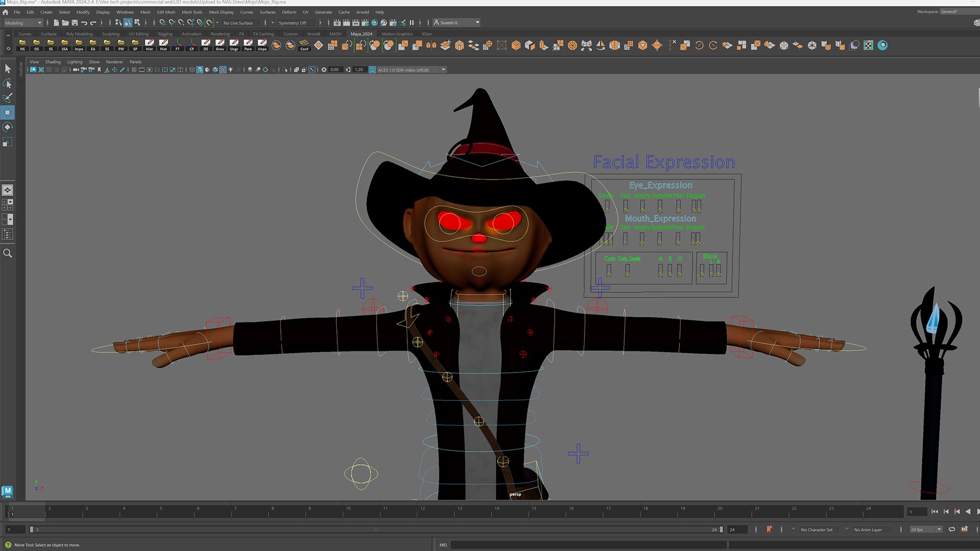Click the FT shelf axis icon

(x=178, y=45)
